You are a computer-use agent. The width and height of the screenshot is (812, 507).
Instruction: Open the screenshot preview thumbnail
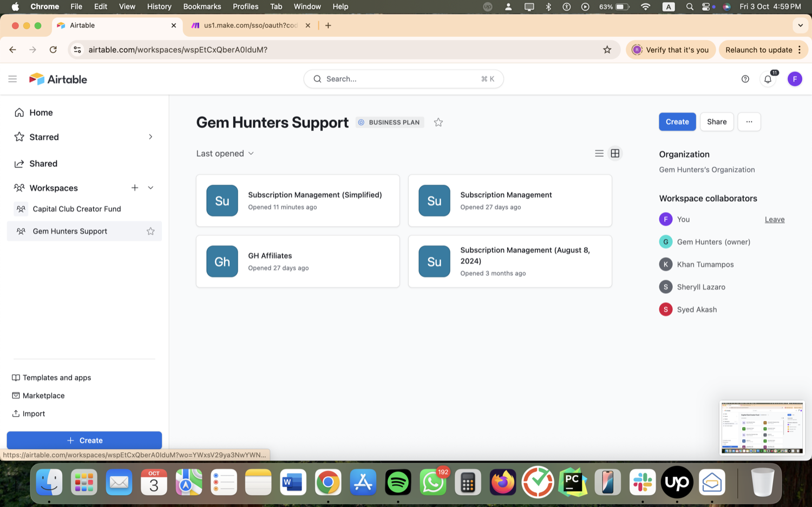(762, 427)
